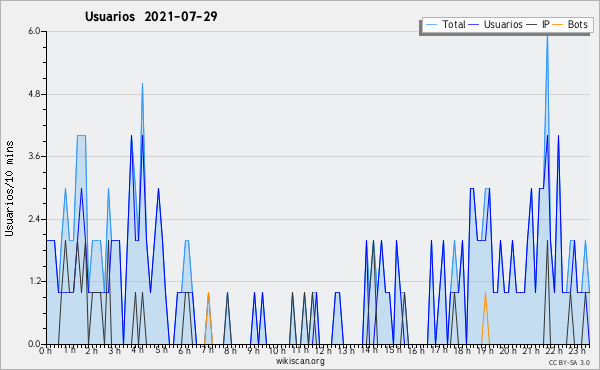Click the y-axis label 'Usuarios/10 mins'
Screen dimensions: 600x370
click(9, 188)
